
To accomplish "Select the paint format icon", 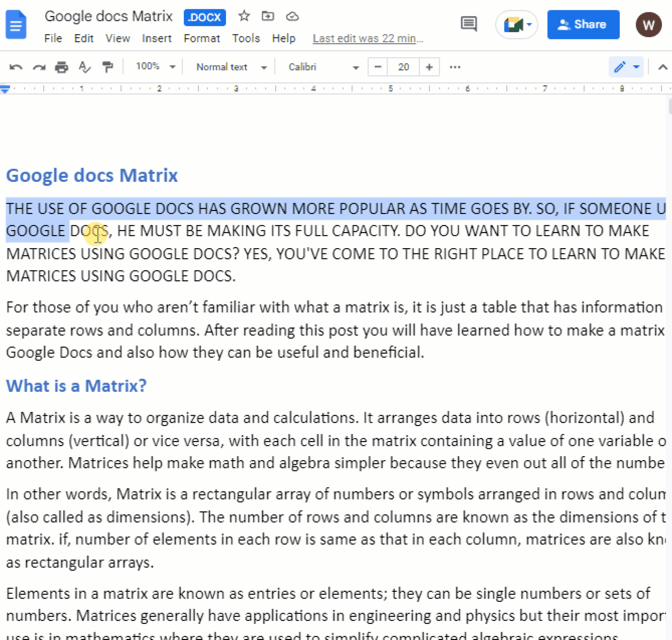I will coord(107,67).
